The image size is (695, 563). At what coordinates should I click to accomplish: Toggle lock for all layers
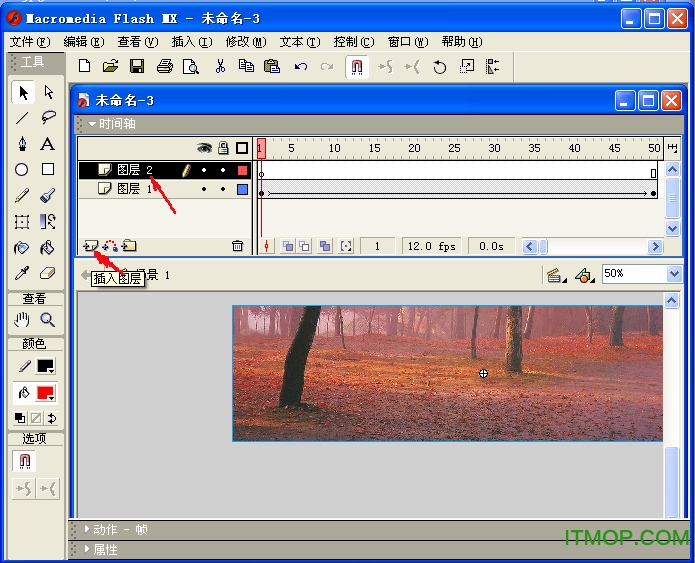[x=223, y=148]
